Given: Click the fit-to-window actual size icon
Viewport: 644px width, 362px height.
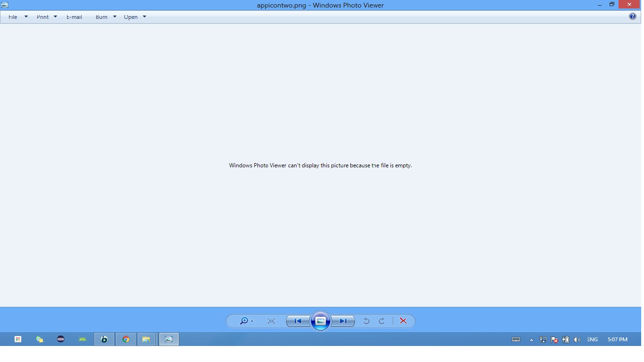Looking at the screenshot, I should click(x=271, y=321).
